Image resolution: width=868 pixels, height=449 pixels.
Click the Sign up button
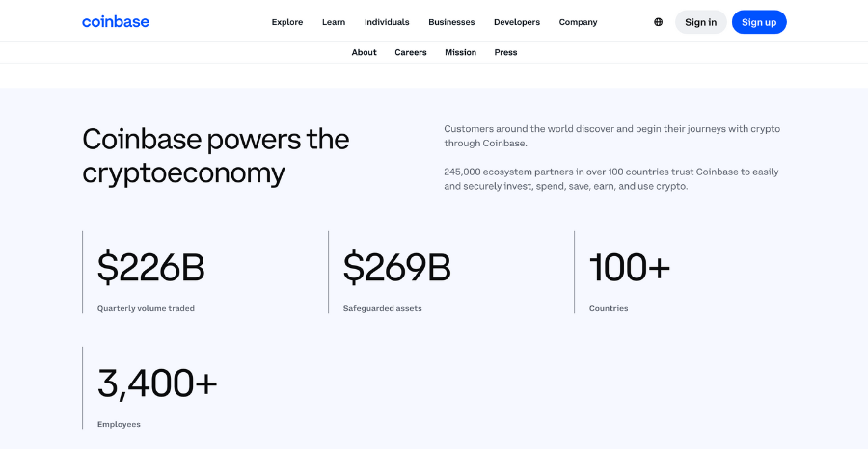(759, 22)
